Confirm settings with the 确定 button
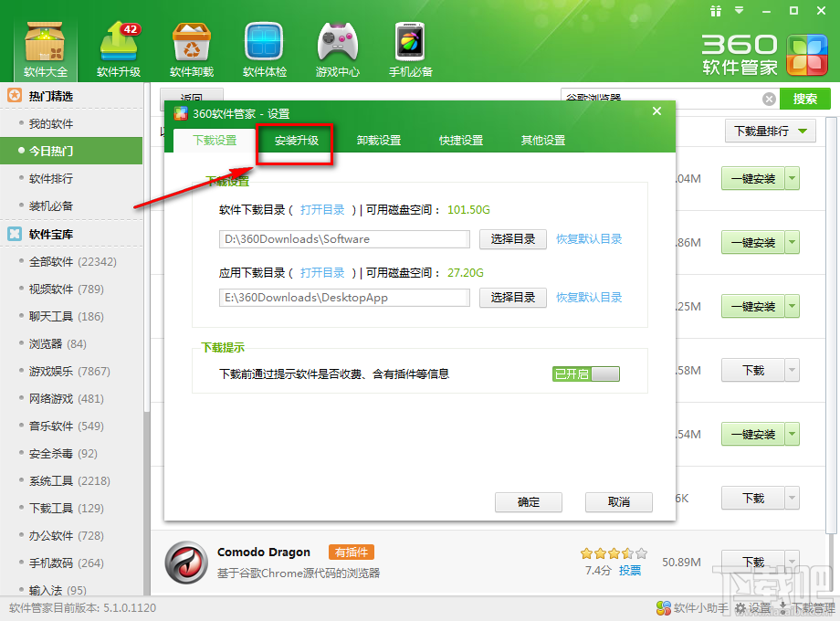Image resolution: width=840 pixels, height=621 pixels. tap(528, 502)
